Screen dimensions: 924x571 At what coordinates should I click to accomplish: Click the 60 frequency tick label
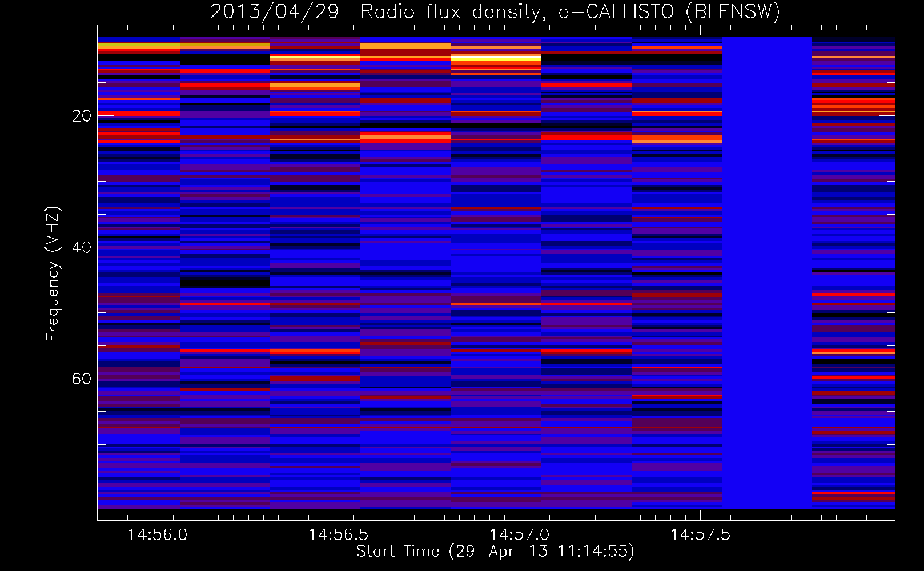tap(81, 379)
